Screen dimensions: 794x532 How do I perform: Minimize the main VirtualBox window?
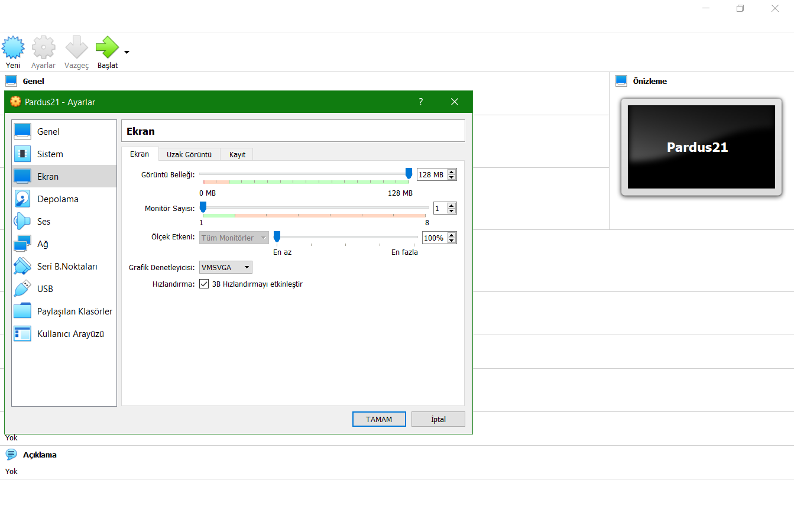tap(706, 8)
